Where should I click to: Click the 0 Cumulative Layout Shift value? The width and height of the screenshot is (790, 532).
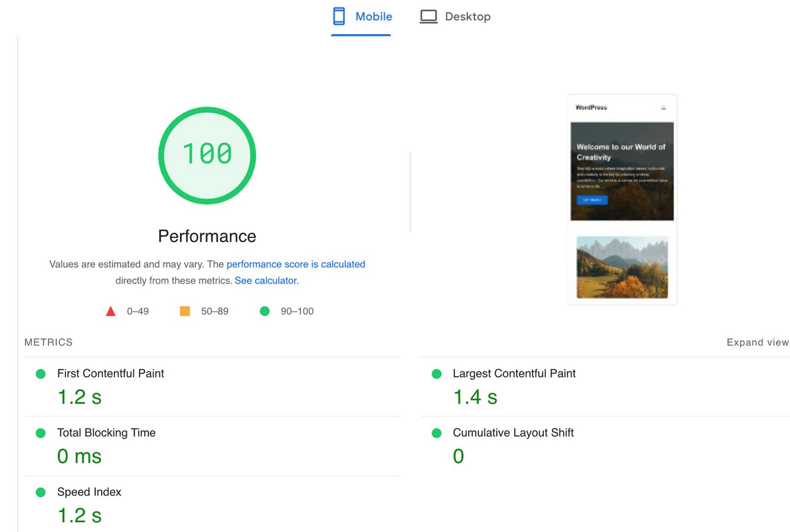point(459,456)
